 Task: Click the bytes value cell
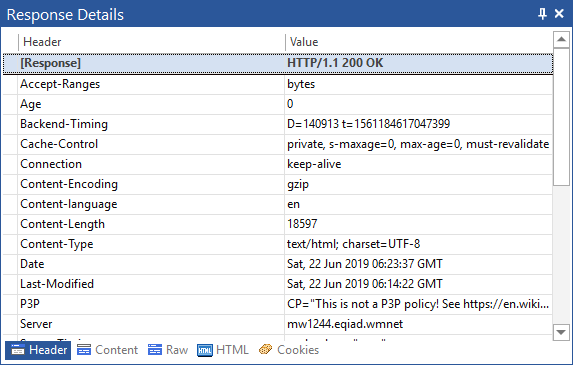(418, 84)
